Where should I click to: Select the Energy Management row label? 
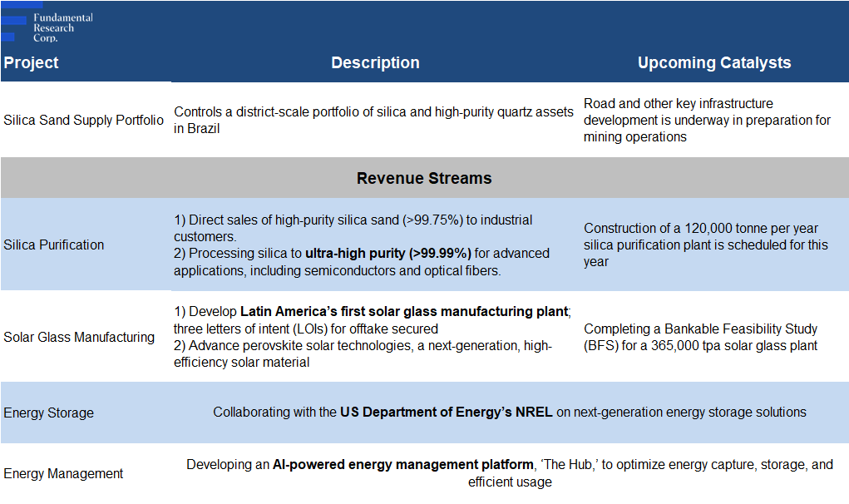(x=63, y=473)
